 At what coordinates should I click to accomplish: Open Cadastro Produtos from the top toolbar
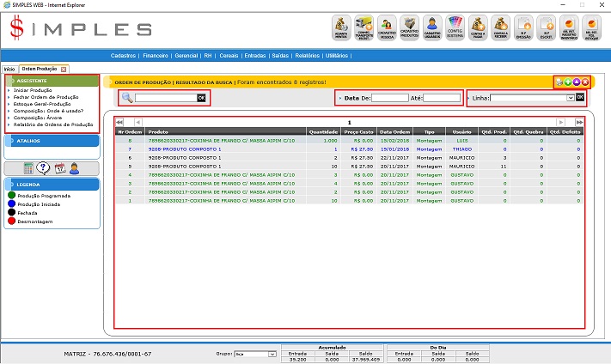tap(410, 29)
